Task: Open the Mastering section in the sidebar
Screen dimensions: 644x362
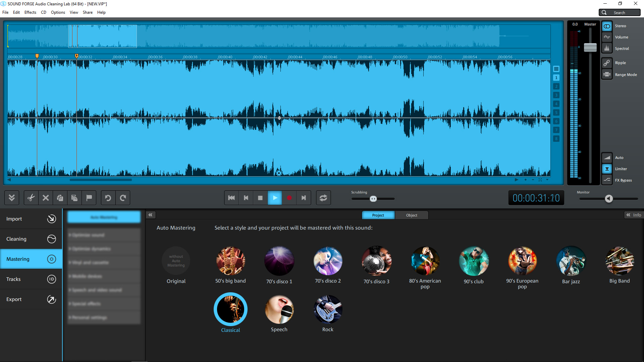Action: [x=31, y=259]
